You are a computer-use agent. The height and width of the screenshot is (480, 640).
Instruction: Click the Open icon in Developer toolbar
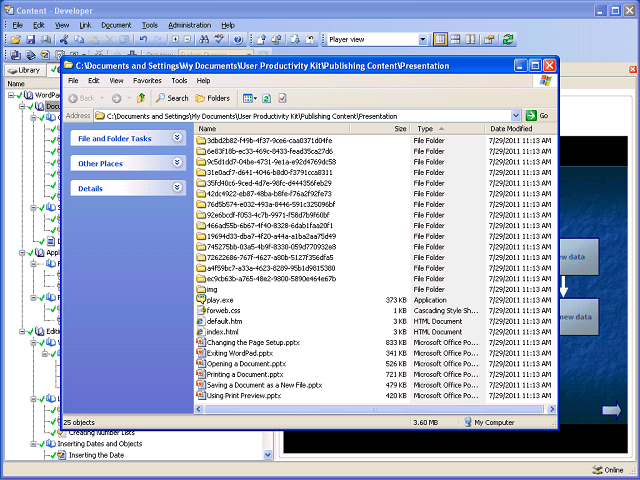16,40
